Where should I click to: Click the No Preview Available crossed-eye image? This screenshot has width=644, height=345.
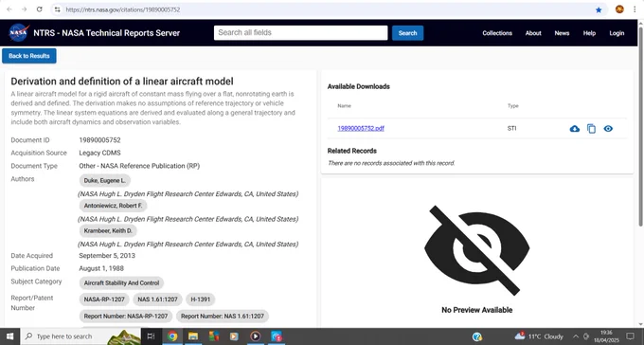[476, 250]
